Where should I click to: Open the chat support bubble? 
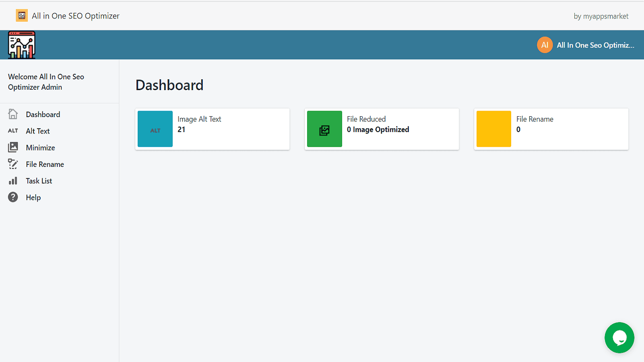(619, 337)
